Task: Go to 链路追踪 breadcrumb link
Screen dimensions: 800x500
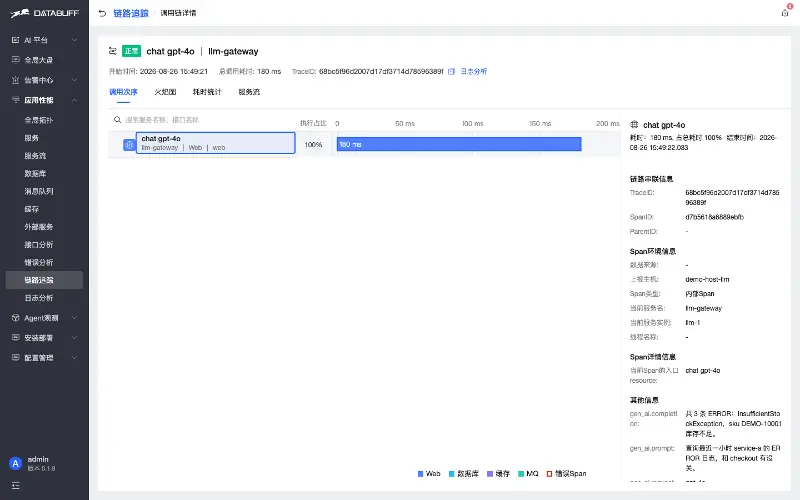Action: [x=131, y=13]
